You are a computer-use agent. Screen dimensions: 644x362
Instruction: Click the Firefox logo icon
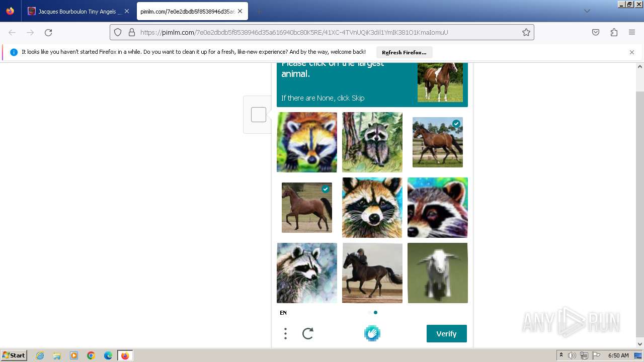pos(10,11)
